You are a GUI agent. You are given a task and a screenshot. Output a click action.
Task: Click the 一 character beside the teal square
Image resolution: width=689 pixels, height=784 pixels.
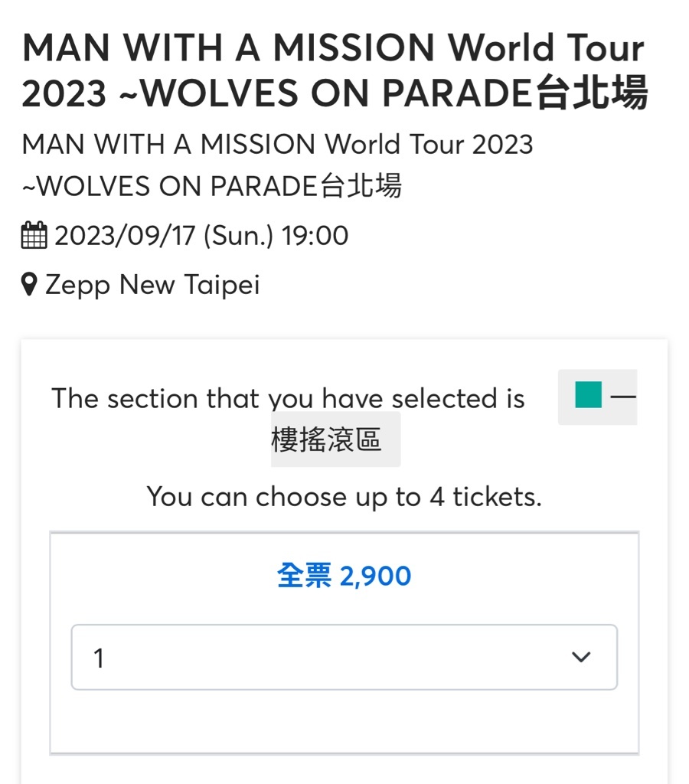623,396
